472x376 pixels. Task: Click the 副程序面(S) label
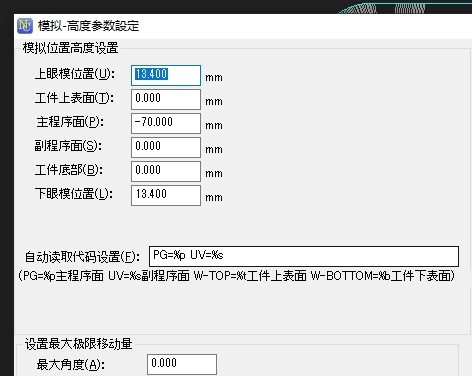click(x=68, y=146)
